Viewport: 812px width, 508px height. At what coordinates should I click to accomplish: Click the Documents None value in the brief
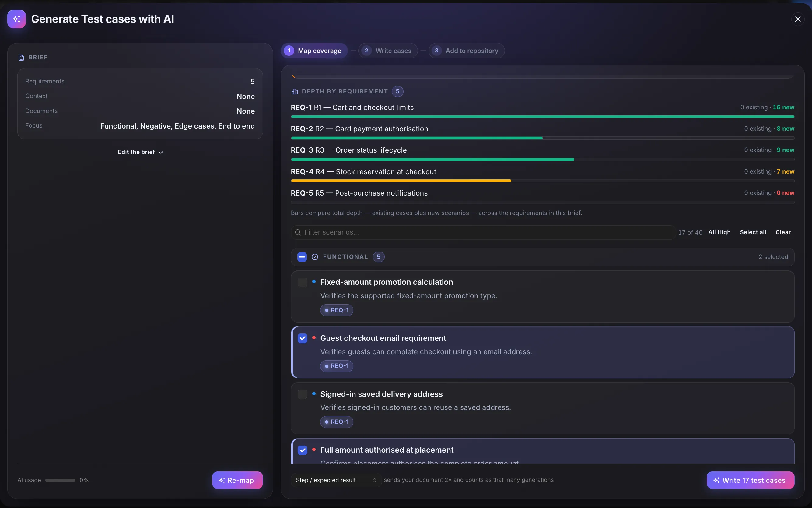click(246, 111)
